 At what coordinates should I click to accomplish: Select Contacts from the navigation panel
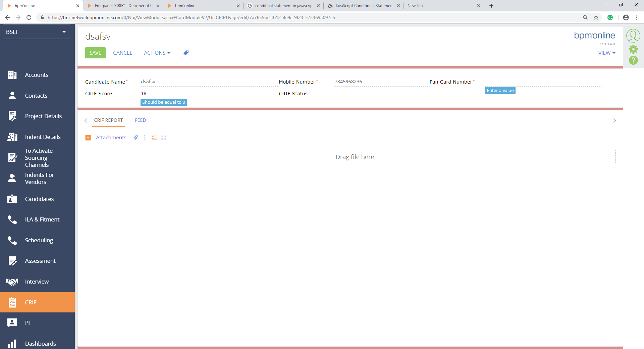click(36, 95)
